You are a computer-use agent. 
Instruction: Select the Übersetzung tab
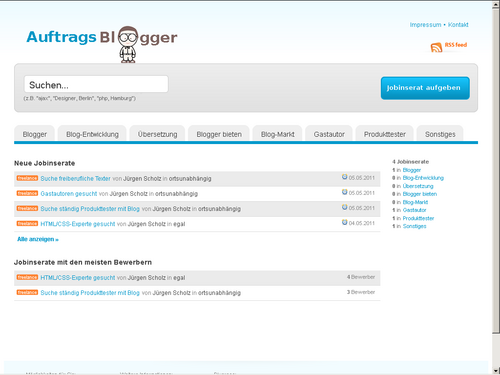157,134
